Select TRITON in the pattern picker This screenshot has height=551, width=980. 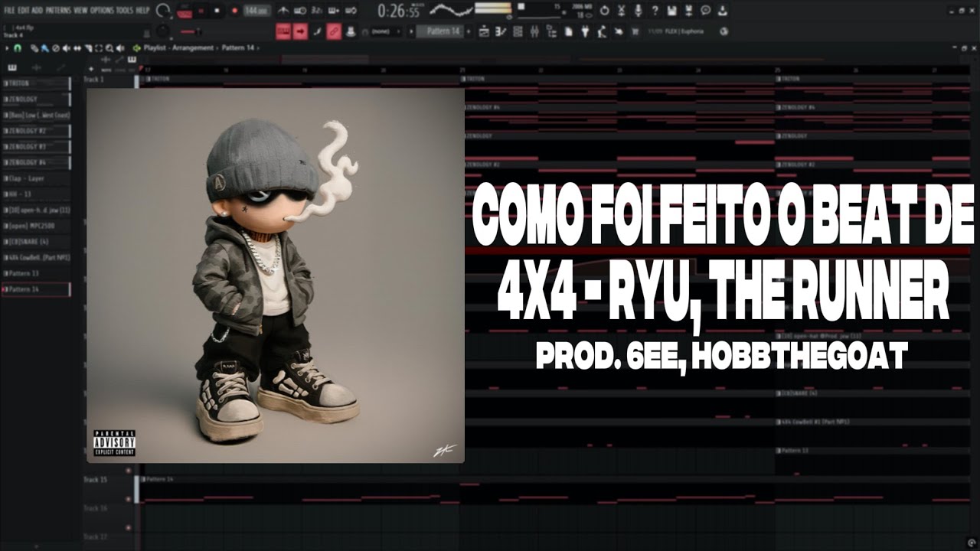coord(36,83)
